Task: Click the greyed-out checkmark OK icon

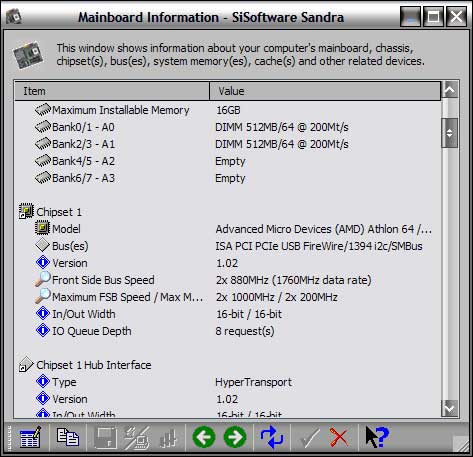Action: [309, 438]
